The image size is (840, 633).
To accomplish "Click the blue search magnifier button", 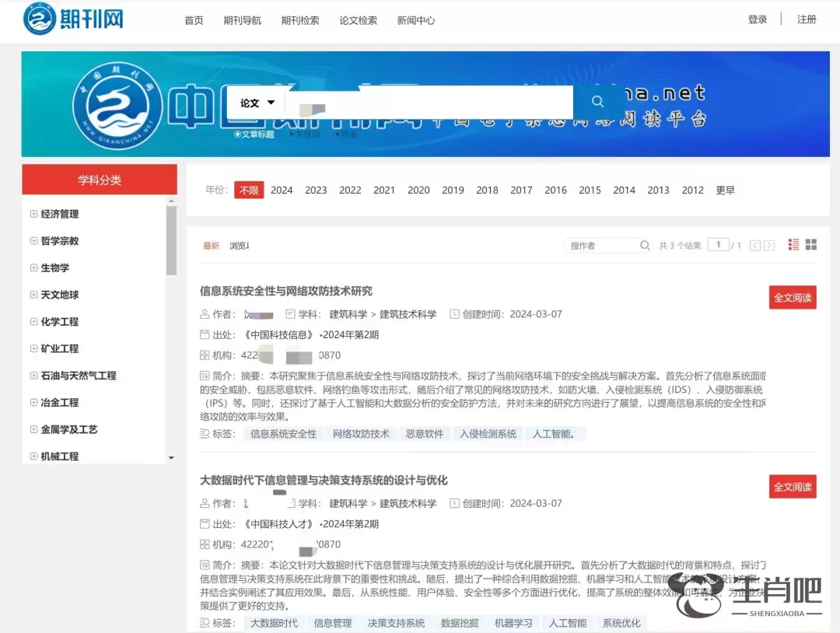I will click(597, 102).
